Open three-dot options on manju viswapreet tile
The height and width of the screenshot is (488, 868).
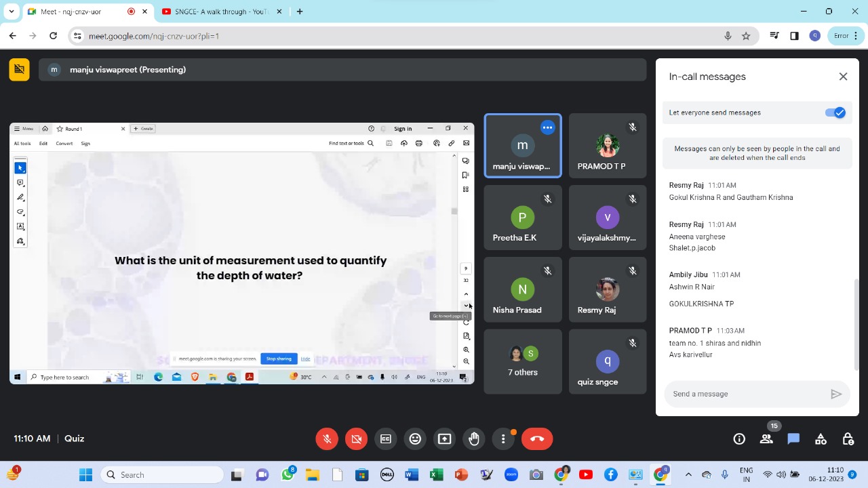(x=547, y=127)
